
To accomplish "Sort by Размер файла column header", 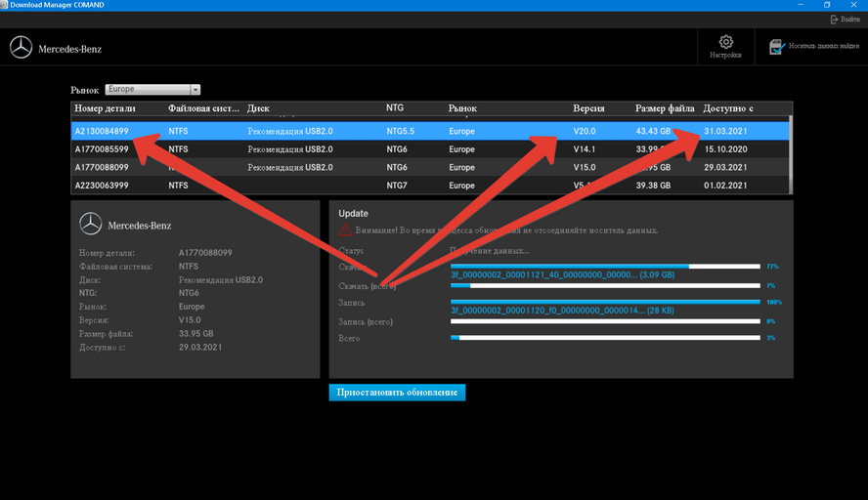I will (665, 108).
